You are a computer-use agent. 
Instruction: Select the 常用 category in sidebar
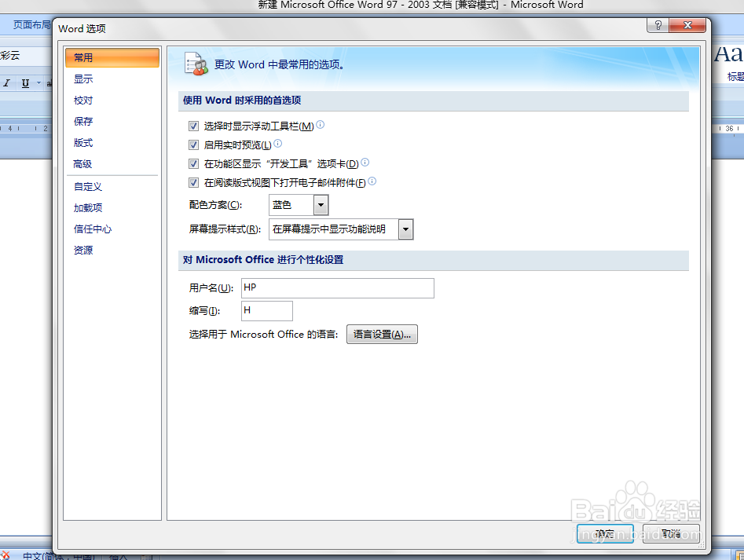(112, 58)
